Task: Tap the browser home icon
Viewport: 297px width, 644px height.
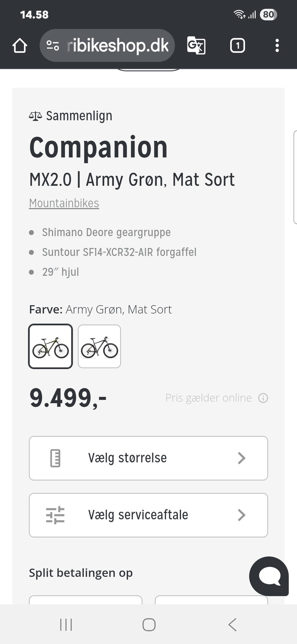Action: [20, 46]
